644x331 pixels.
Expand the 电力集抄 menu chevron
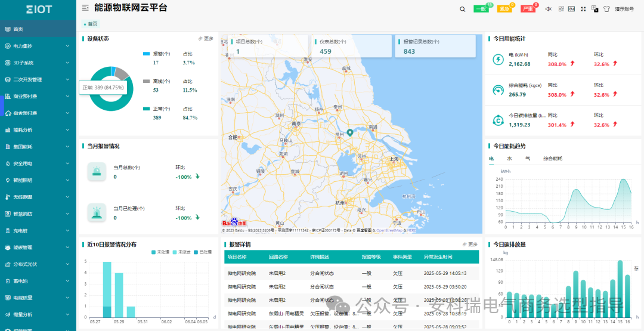68,46
